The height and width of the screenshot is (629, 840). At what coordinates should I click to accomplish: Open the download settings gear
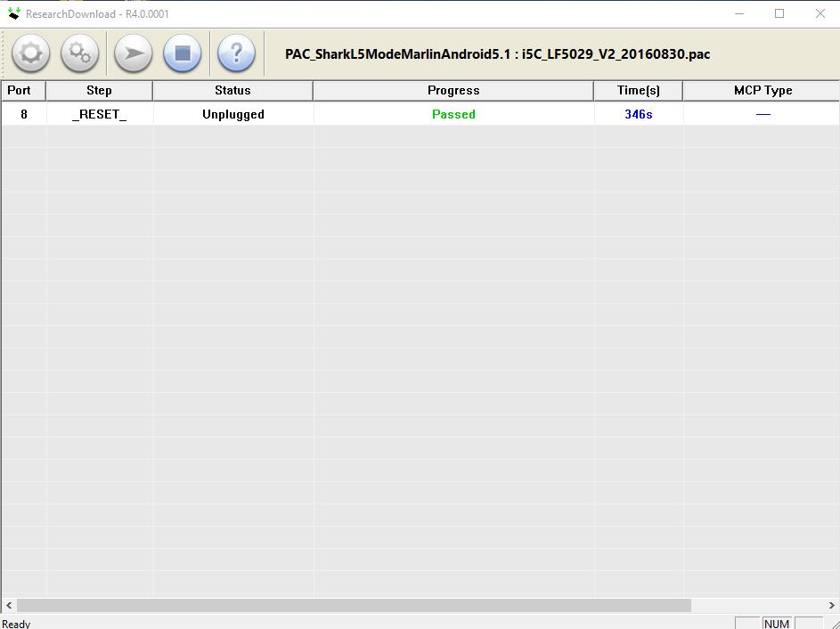(x=30, y=53)
